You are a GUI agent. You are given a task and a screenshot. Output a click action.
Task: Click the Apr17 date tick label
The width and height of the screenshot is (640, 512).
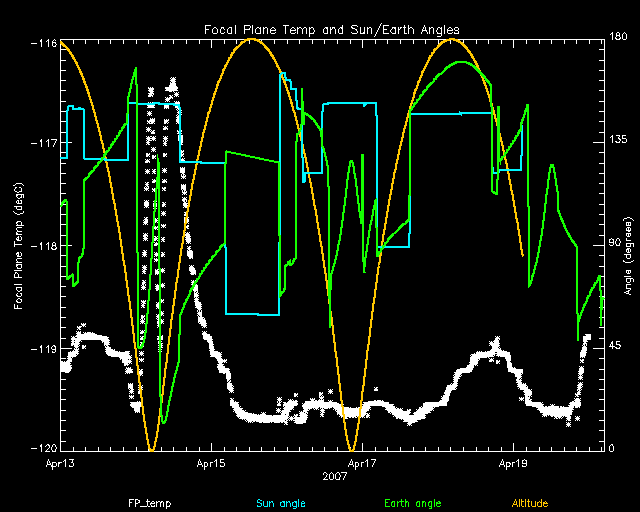click(362, 464)
